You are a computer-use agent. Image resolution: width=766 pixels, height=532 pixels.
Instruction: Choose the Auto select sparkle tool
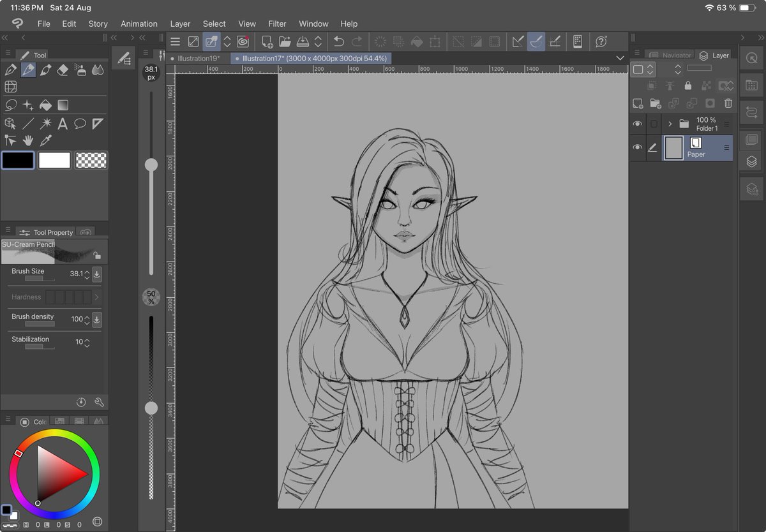click(x=28, y=105)
